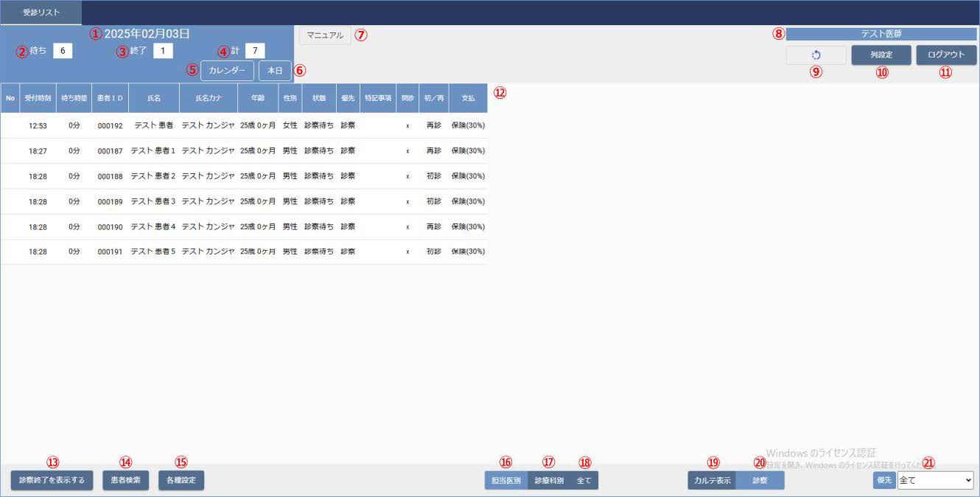Expand the 優先 priority dropdown

pos(935,481)
